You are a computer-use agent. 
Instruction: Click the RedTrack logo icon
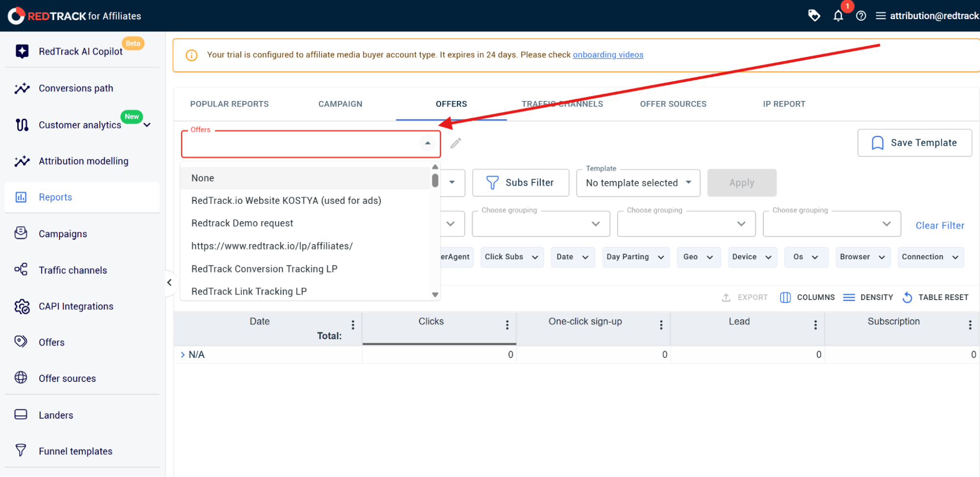click(16, 16)
